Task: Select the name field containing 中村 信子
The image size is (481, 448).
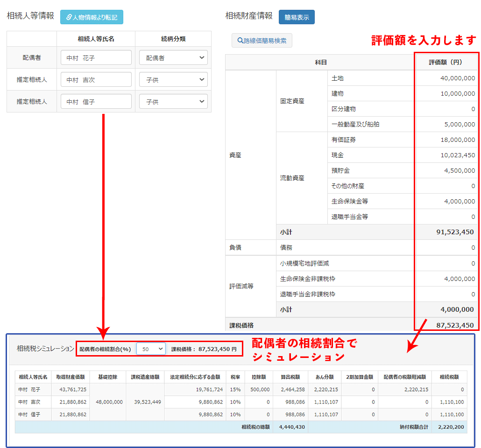Action: (96, 101)
